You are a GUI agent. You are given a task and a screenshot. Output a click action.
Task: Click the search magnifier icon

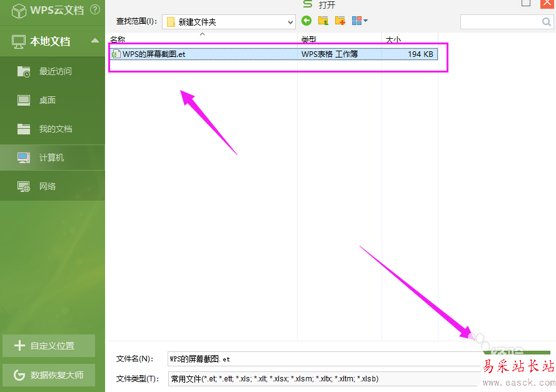click(x=547, y=22)
